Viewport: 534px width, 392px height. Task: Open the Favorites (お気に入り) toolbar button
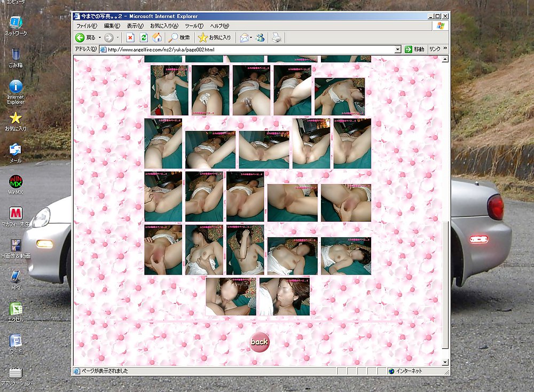215,37
